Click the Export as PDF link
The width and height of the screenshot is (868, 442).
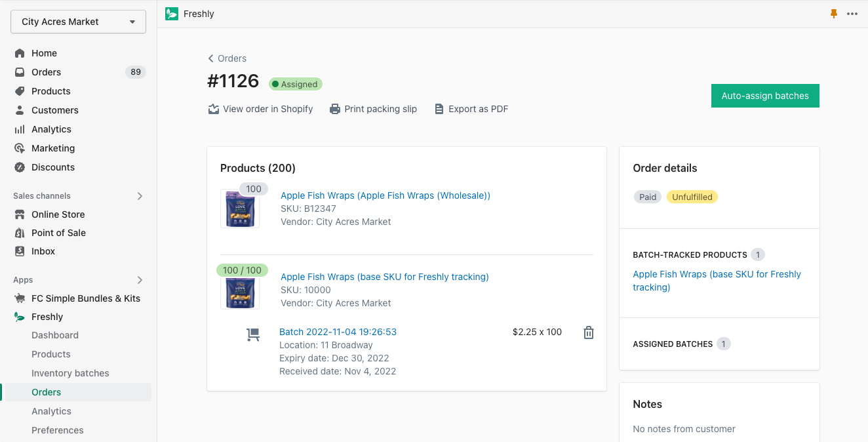click(x=471, y=109)
